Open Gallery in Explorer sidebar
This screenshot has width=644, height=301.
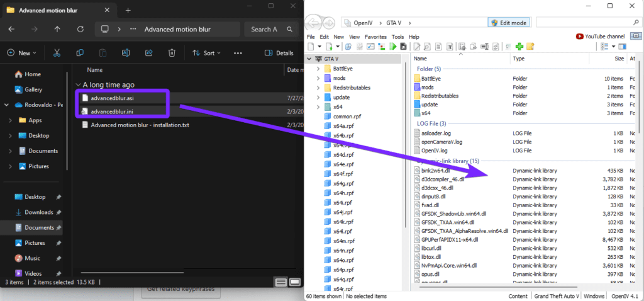click(x=28, y=89)
